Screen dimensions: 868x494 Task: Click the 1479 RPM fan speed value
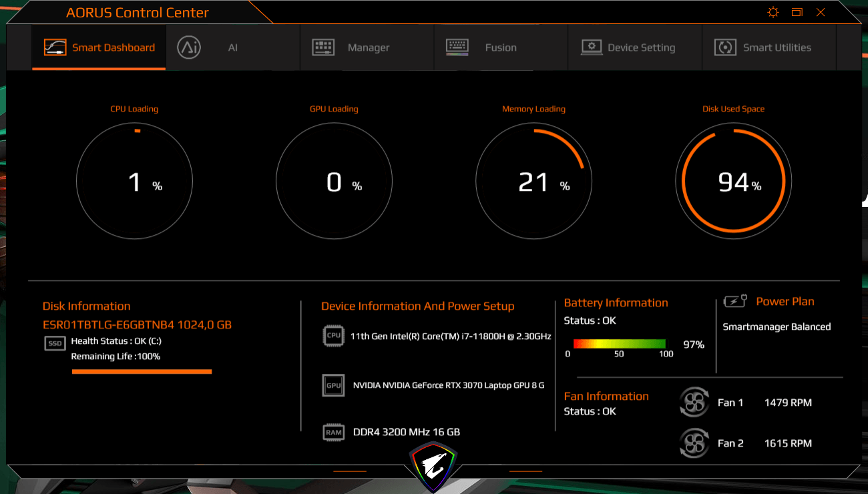(x=788, y=403)
